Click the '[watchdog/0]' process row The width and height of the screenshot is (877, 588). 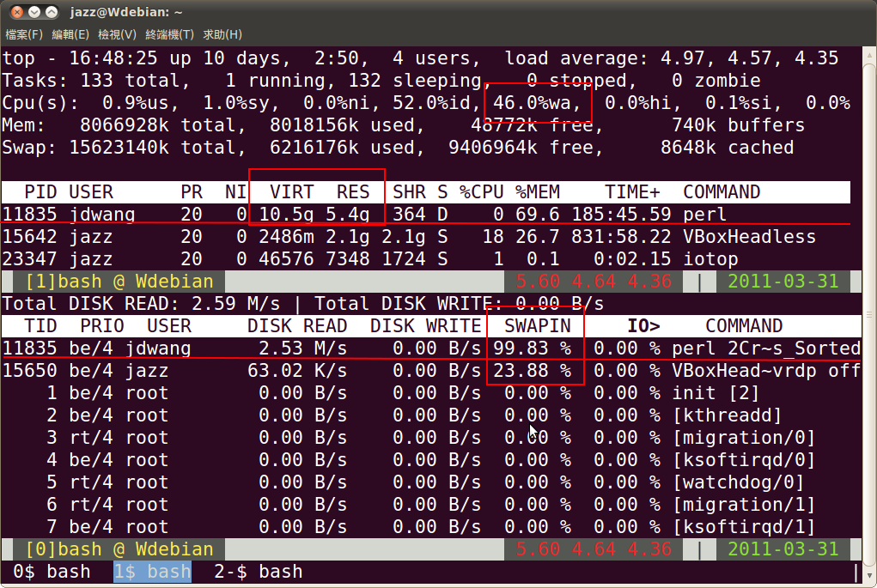pyautogui.click(x=431, y=482)
